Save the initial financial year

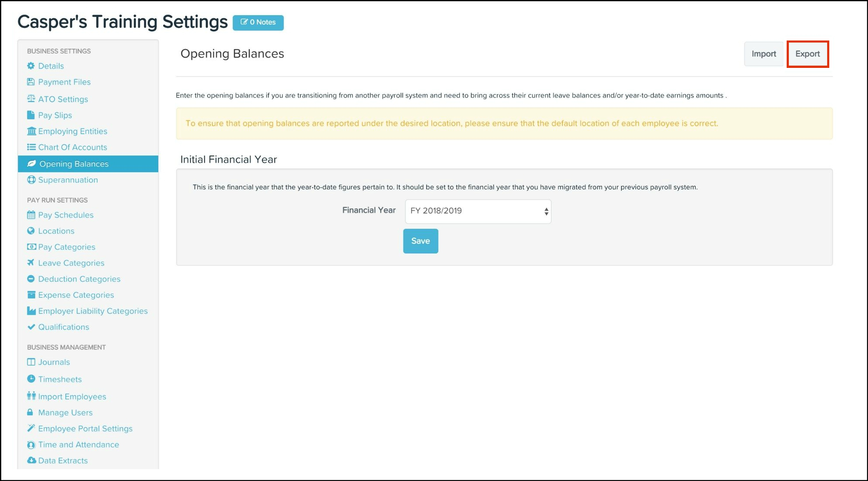420,241
